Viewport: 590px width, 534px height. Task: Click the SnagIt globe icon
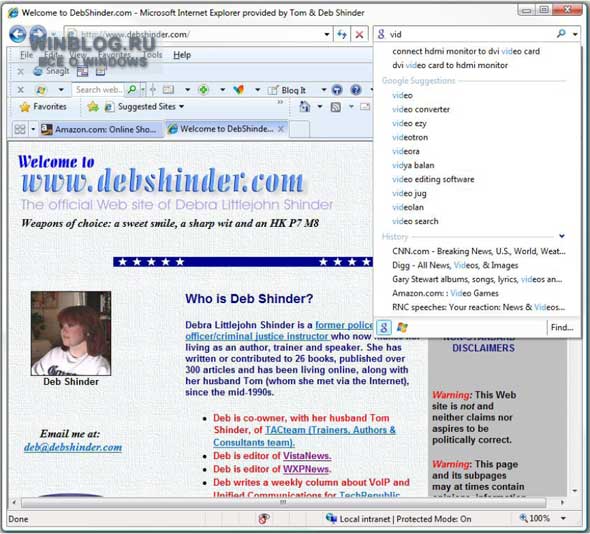(38, 71)
